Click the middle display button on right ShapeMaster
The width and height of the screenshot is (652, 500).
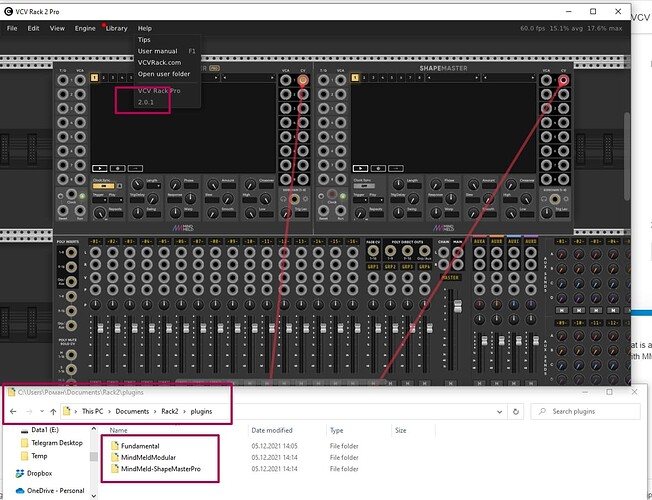(378, 168)
